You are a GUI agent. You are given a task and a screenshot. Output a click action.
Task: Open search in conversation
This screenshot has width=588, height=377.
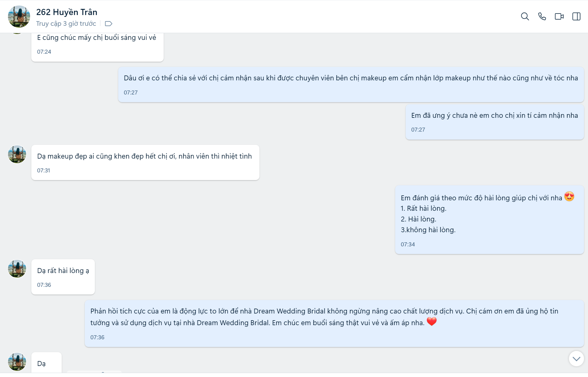pos(525,17)
